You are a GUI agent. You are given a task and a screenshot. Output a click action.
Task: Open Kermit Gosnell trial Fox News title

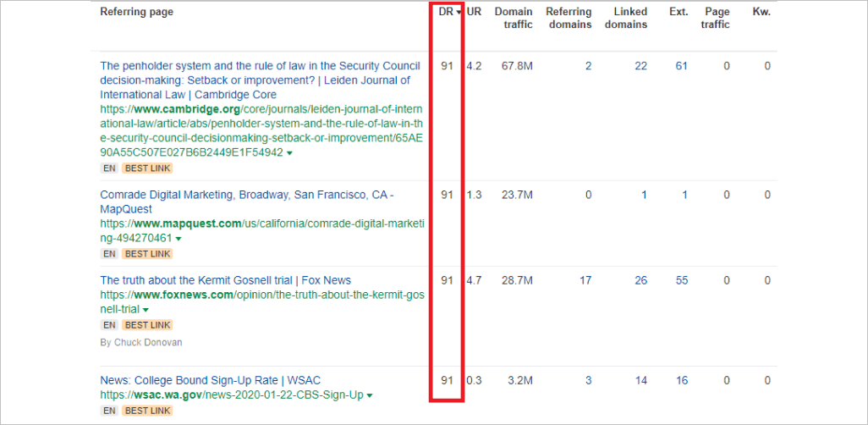coord(225,280)
